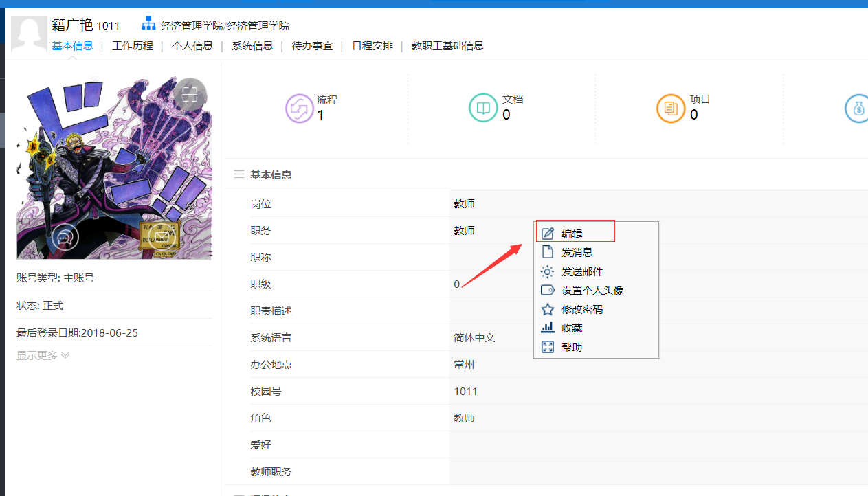868x496 pixels.
Task: Click the small avatar thumbnail in header
Action: [29, 34]
